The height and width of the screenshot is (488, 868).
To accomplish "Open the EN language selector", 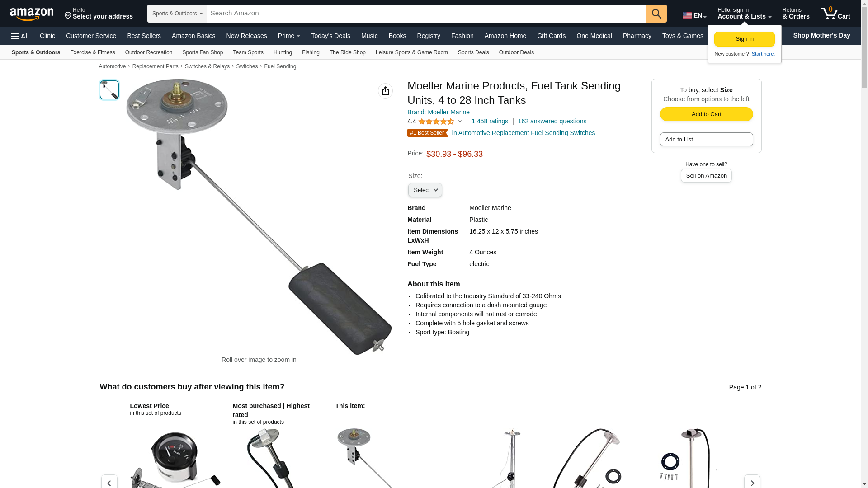I will click(694, 15).
